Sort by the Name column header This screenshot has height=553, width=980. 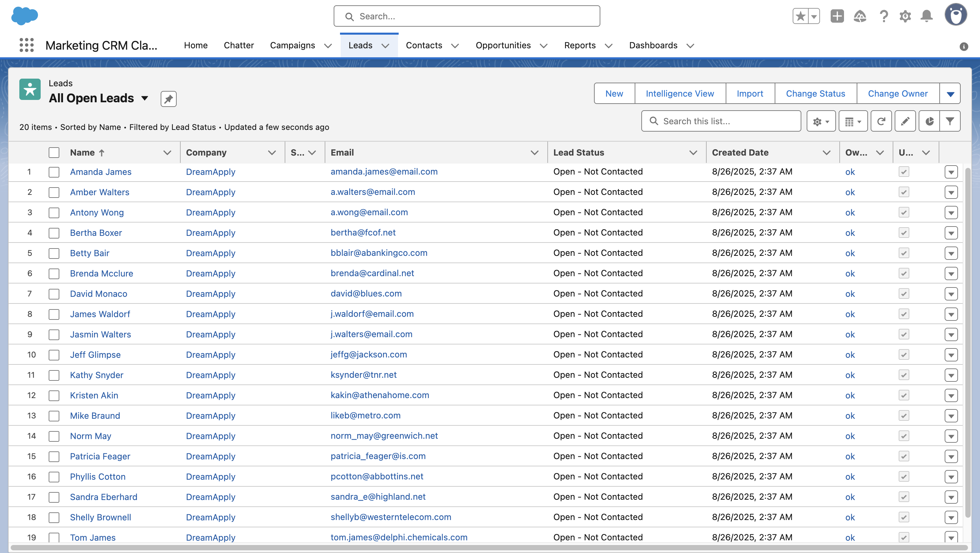click(83, 153)
